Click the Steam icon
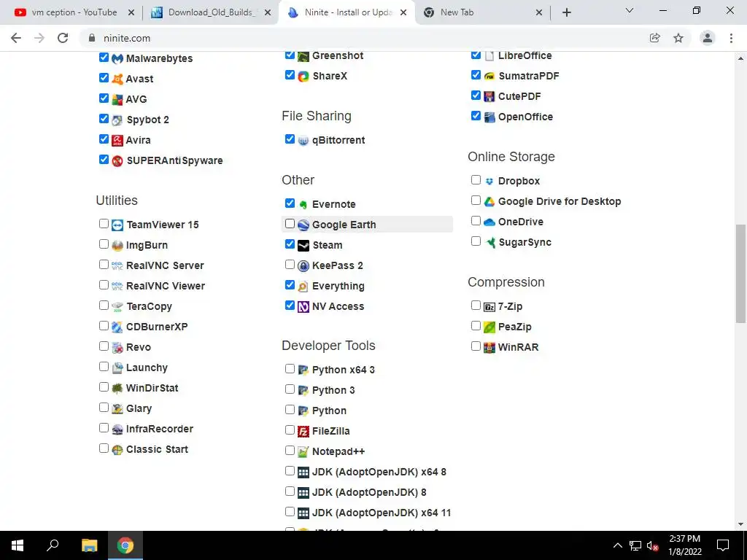 coord(303,246)
